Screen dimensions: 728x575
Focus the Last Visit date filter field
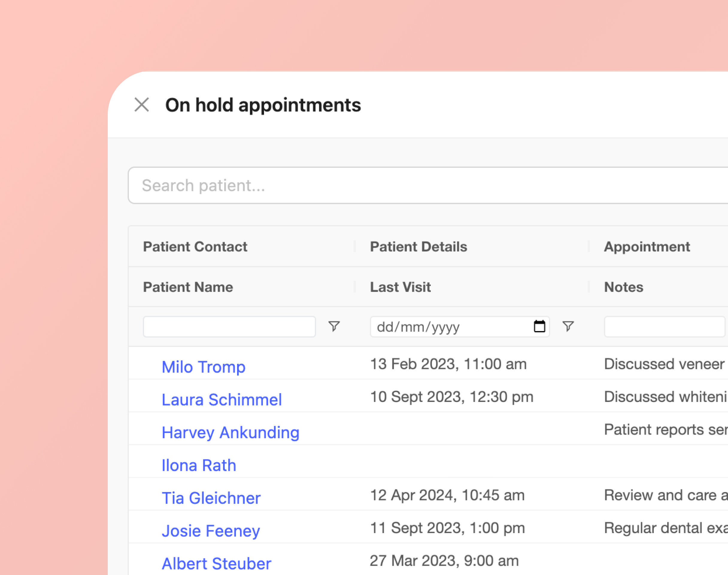point(459,326)
